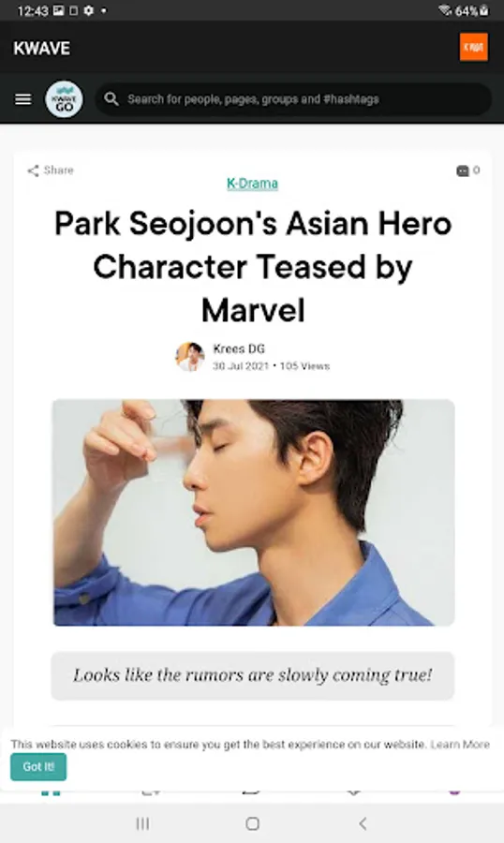The image size is (504, 843).
Task: Click the Share icon on the article
Action: click(33, 171)
